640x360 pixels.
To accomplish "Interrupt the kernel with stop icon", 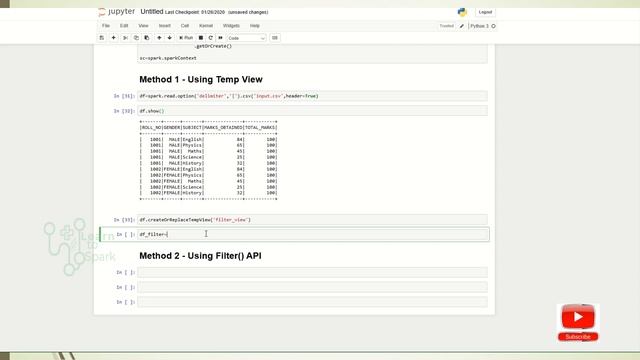I will coord(201,38).
